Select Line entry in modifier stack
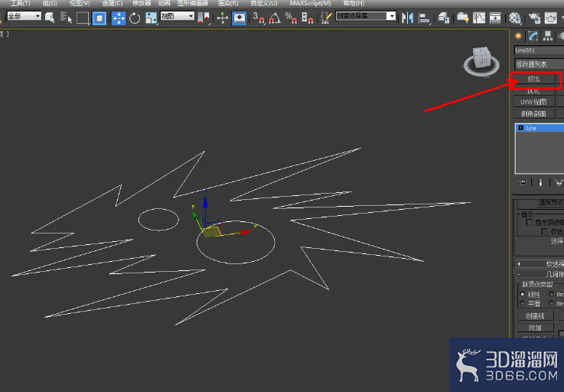Viewport: 564px width, 392px height. (x=540, y=128)
